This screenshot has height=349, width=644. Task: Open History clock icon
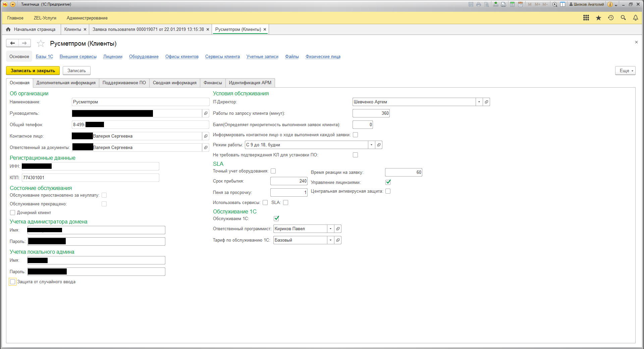pyautogui.click(x=611, y=18)
